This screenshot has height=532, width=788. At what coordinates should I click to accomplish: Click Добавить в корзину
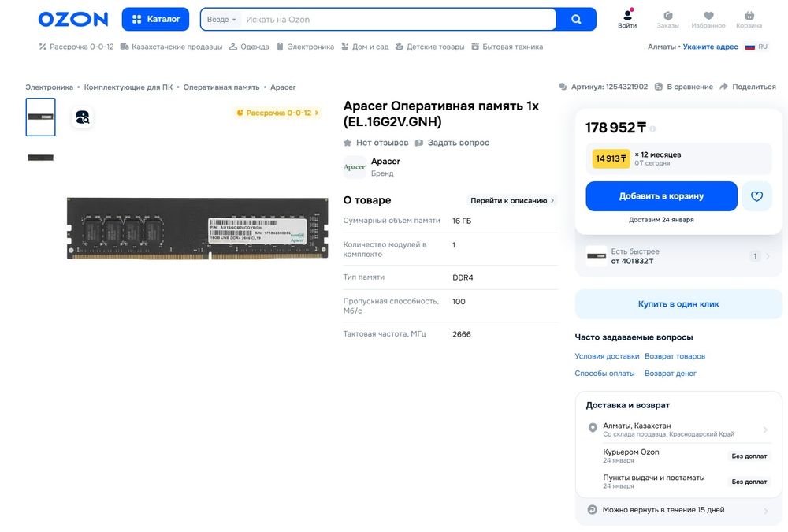(x=661, y=196)
